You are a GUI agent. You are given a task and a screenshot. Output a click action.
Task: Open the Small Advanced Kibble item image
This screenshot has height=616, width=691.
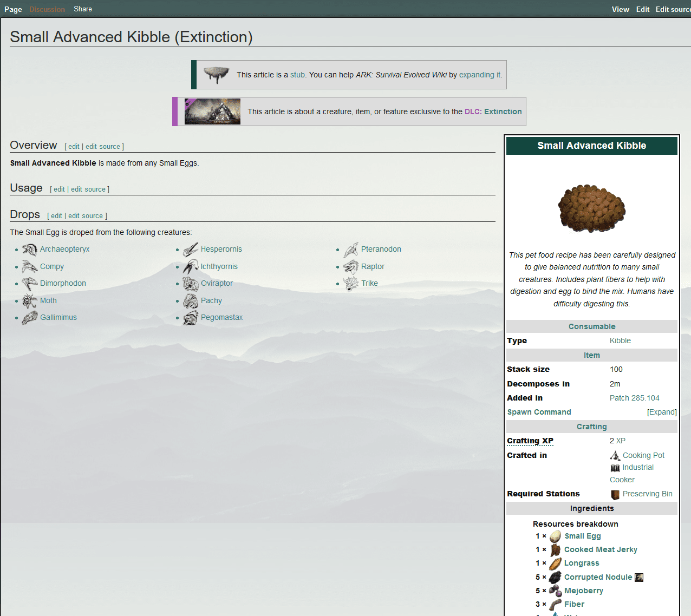[591, 208]
